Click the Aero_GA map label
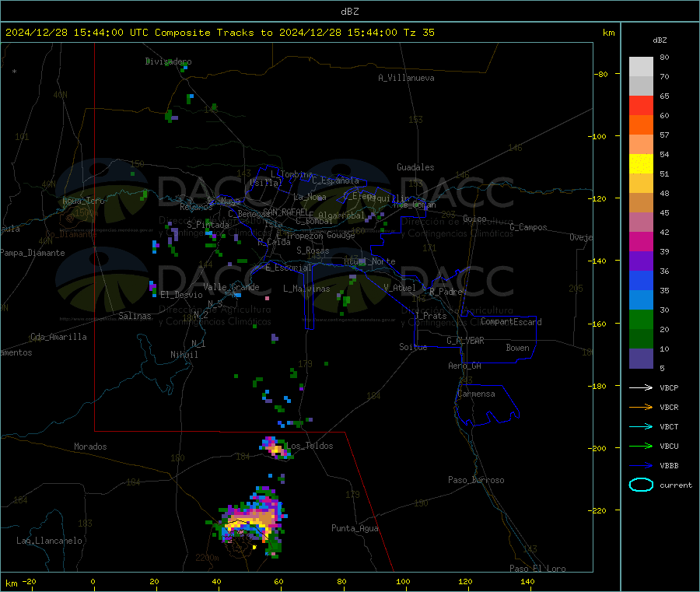The width and height of the screenshot is (700, 592). [464, 366]
